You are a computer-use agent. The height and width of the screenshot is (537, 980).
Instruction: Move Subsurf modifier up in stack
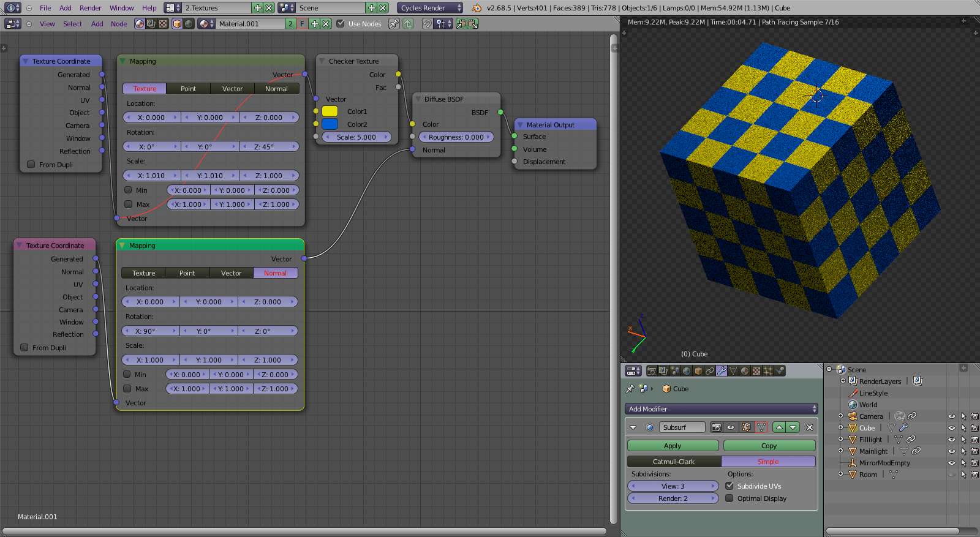click(779, 427)
